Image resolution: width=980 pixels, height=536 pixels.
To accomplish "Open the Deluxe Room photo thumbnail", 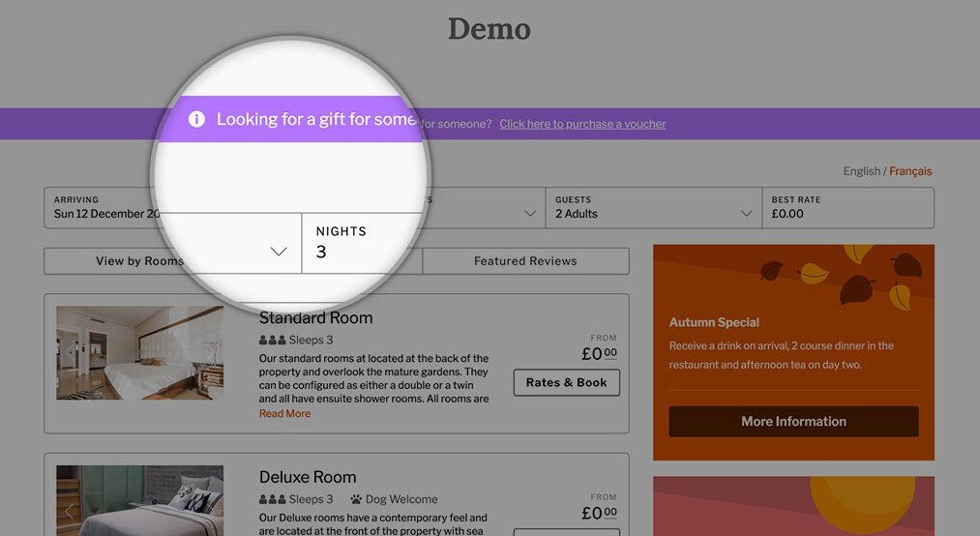I will (140, 500).
